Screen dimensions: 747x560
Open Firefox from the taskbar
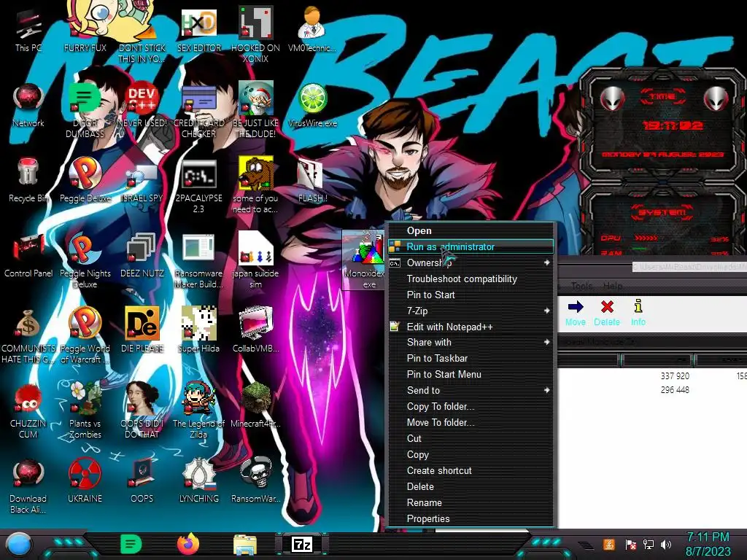[x=188, y=544]
